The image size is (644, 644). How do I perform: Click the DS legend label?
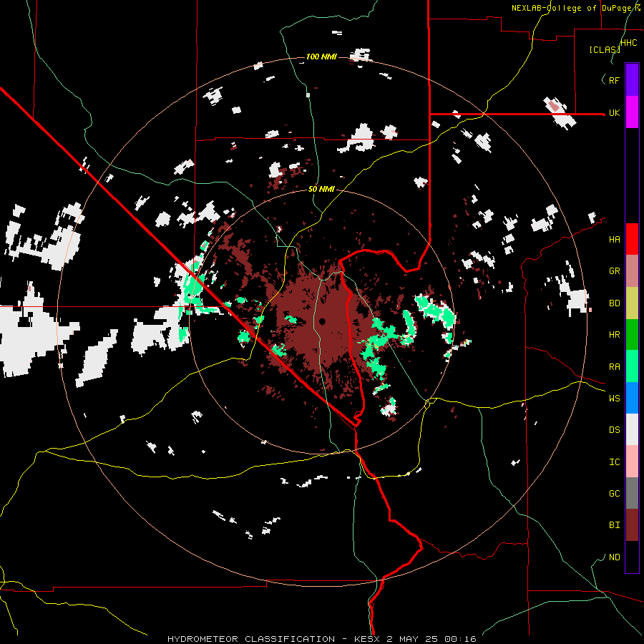[x=614, y=430]
